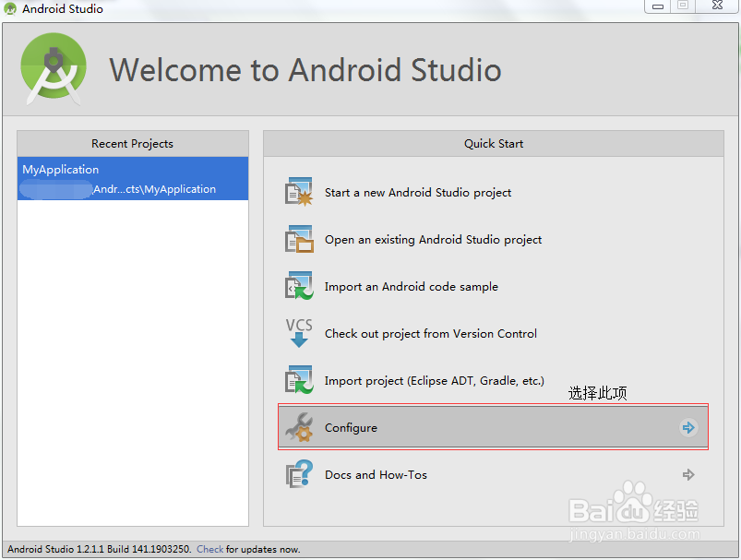This screenshot has height=560, width=741.
Task: Click the MyApplication project path text
Action: (x=154, y=189)
